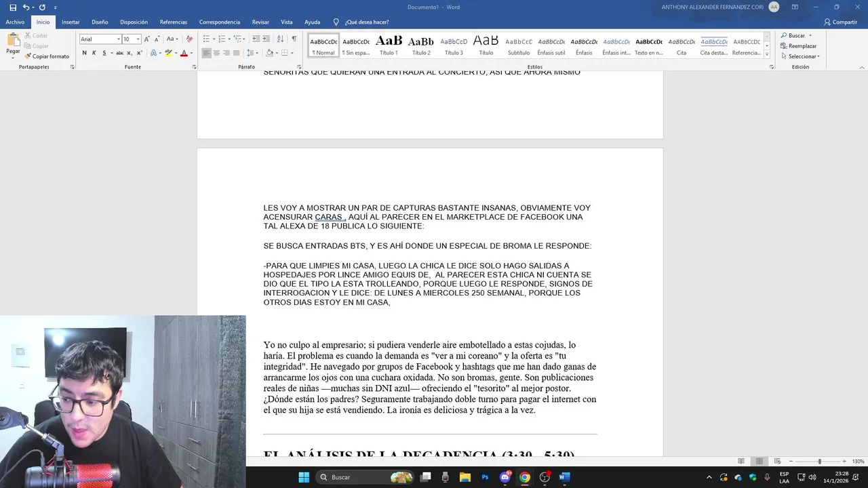Increase font size with the A-up icon

coord(146,39)
